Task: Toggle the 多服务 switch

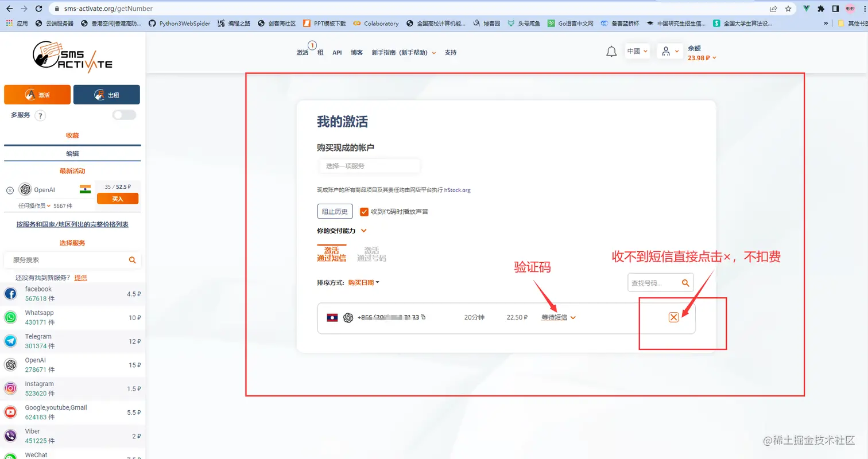Action: pos(123,114)
